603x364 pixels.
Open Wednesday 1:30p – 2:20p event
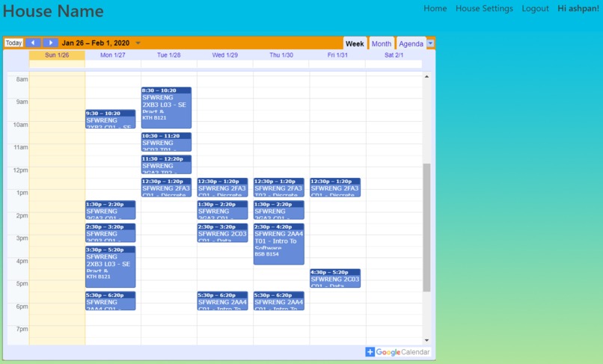[222, 210]
